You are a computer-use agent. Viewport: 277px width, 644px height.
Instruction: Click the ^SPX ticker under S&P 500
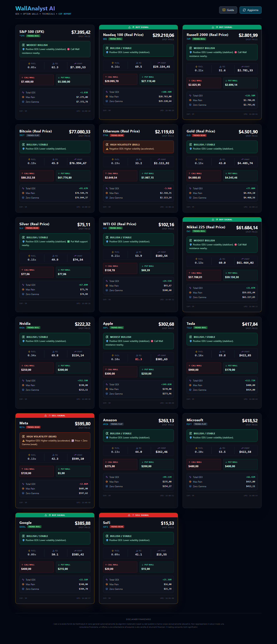pos(22,36)
